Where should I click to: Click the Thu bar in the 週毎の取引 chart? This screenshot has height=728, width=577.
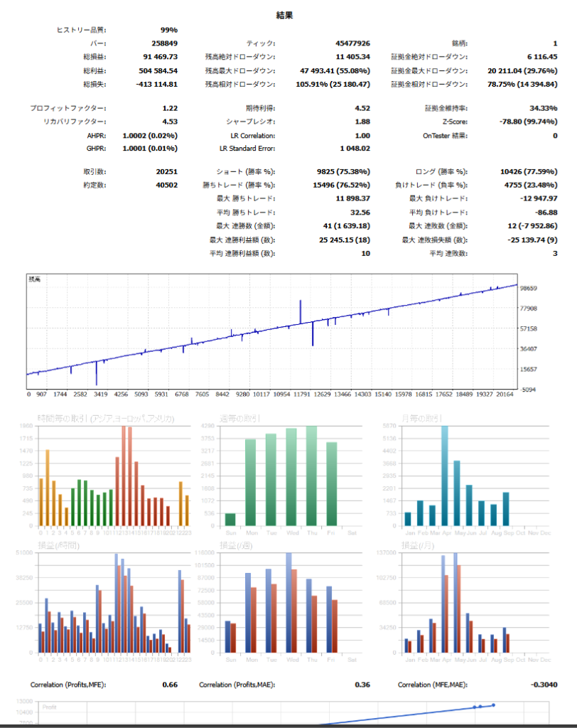pyautogui.click(x=311, y=476)
